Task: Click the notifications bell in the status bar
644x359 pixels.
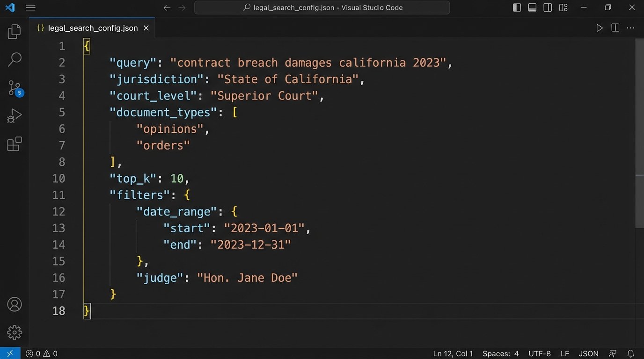Action: [630, 353]
